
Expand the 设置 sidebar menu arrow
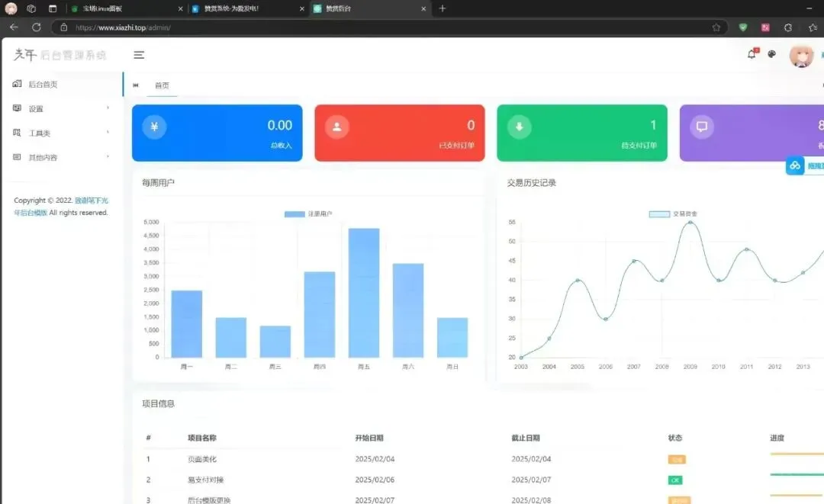tap(108, 108)
